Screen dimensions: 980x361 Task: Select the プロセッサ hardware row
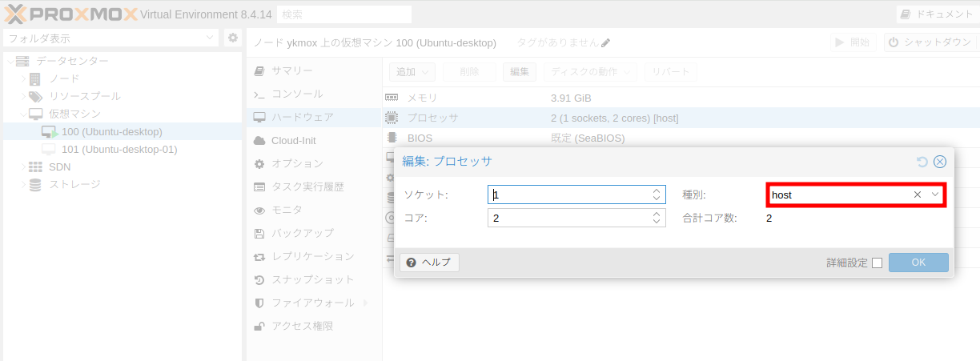coord(681,118)
